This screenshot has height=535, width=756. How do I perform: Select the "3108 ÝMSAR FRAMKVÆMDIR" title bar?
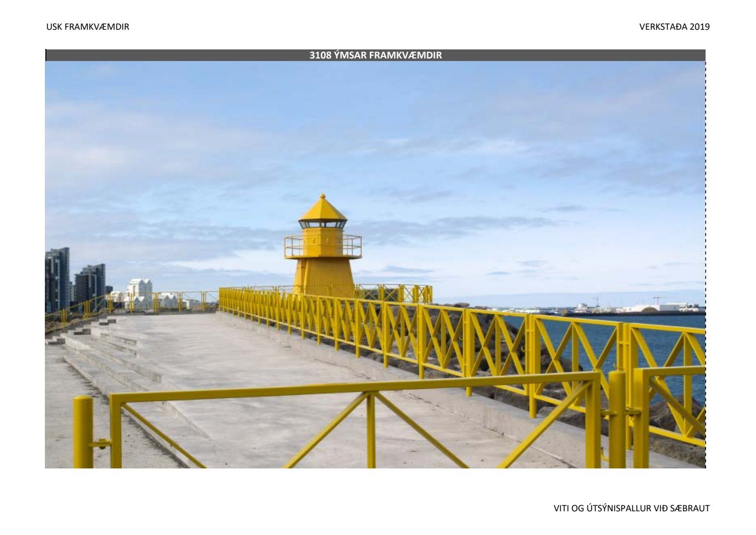(x=375, y=55)
